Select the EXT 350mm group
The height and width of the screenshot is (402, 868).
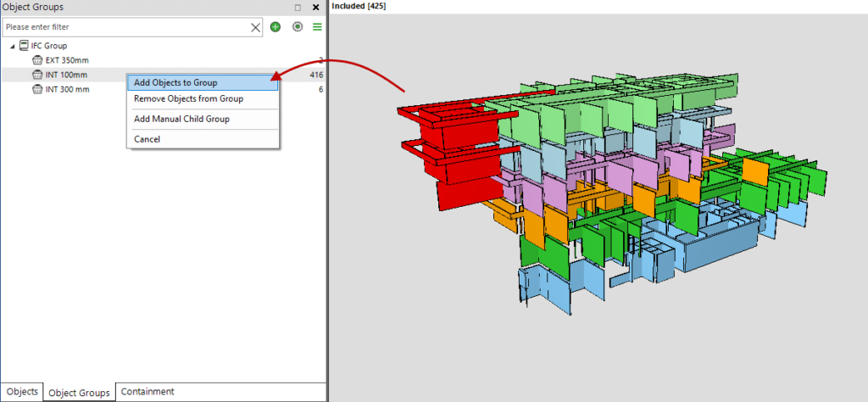67,60
